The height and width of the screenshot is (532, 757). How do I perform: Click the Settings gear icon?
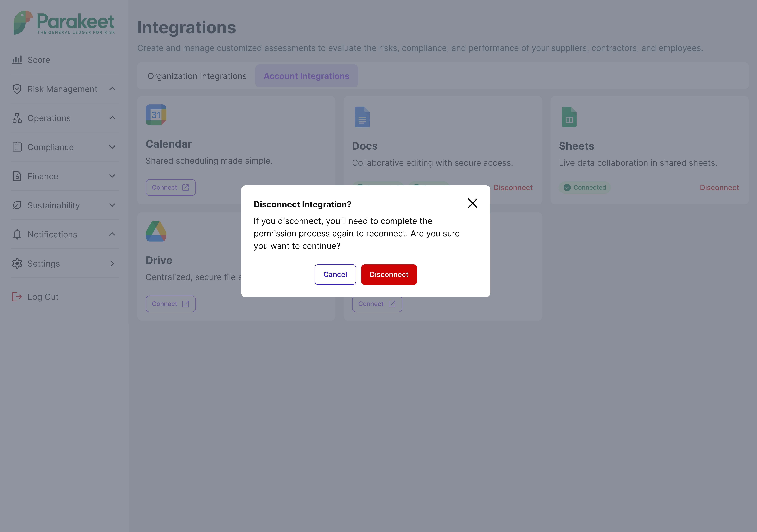[17, 264]
